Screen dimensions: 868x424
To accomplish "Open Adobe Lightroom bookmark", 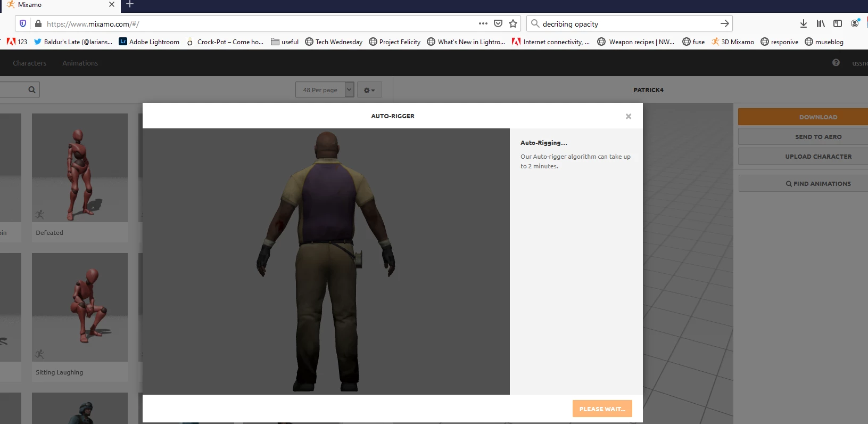I will click(x=149, y=42).
